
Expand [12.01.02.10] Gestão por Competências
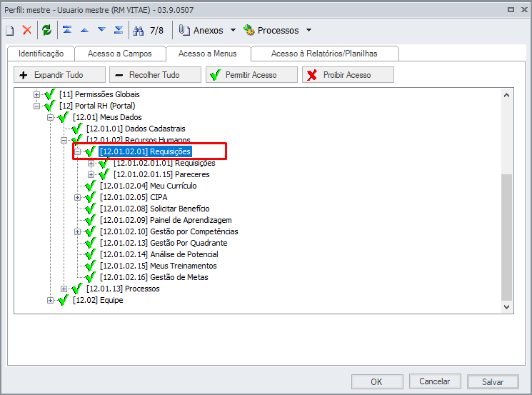pyautogui.click(x=77, y=231)
